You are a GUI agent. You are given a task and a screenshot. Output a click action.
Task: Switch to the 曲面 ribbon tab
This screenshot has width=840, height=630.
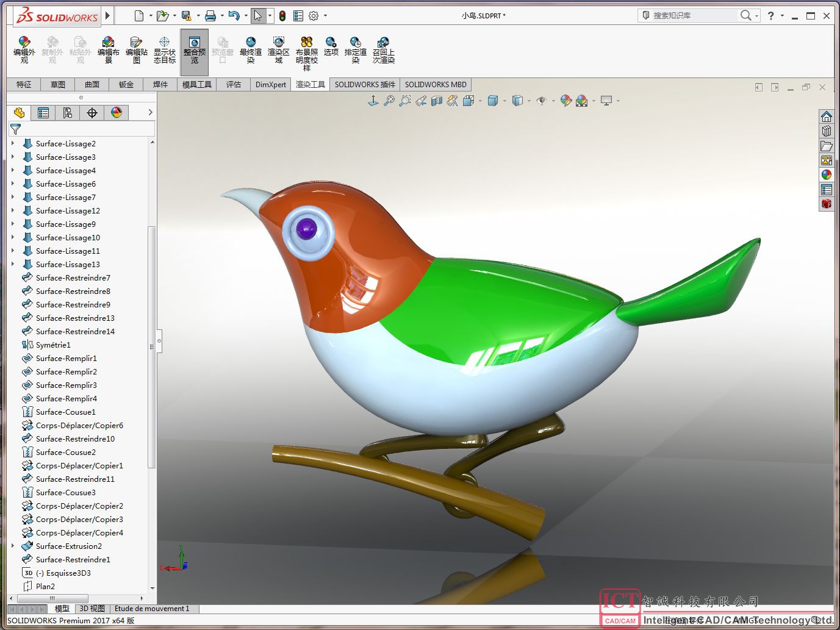pos(92,85)
